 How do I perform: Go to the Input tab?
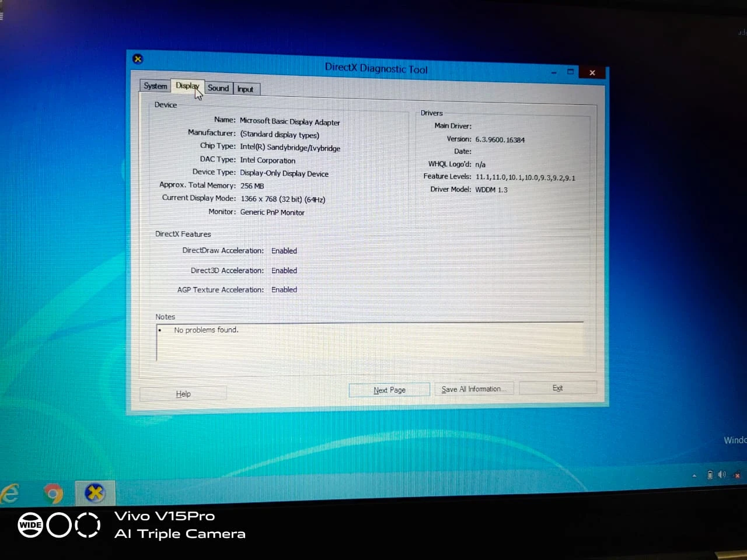click(245, 89)
